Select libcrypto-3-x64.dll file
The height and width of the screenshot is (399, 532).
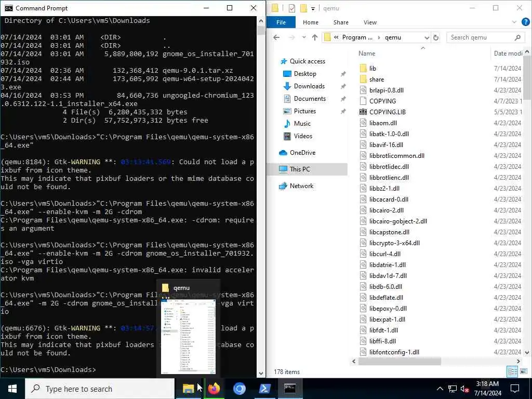[x=394, y=243]
